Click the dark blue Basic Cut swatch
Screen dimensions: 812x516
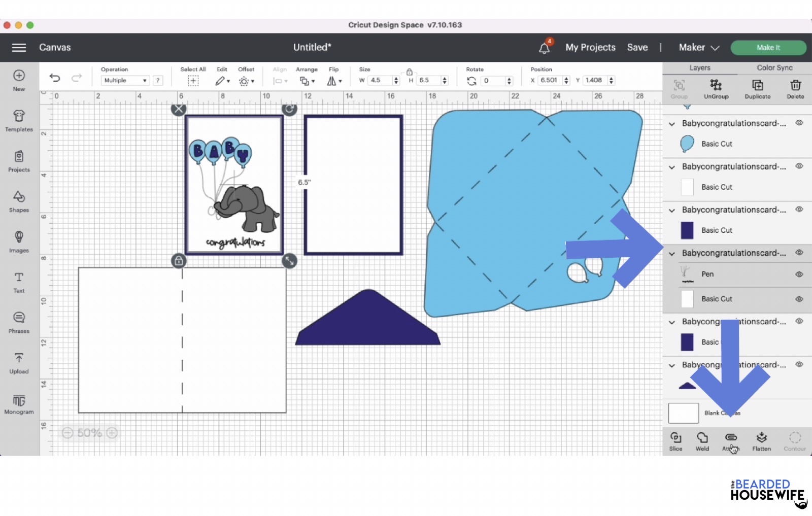click(x=687, y=230)
